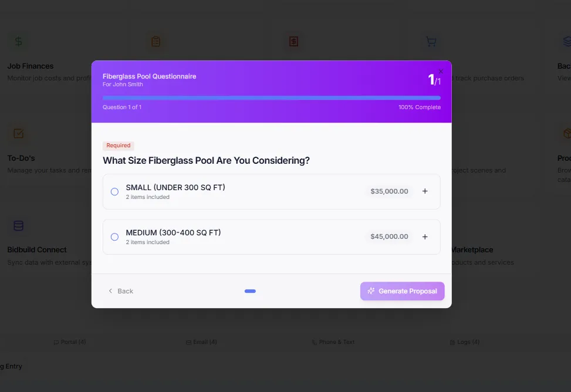571x392 pixels.
Task: Expand the Medium pool option plus icon
Action: pyautogui.click(x=425, y=237)
